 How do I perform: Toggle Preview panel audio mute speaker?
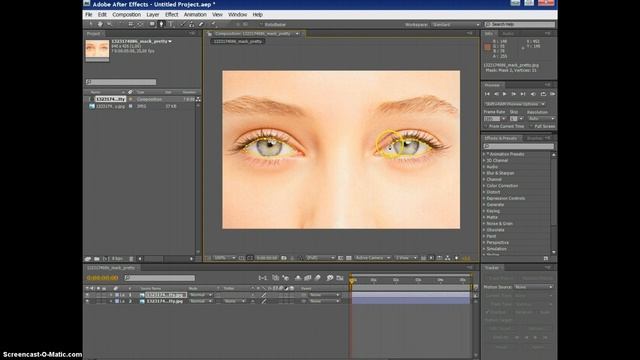tap(533, 94)
